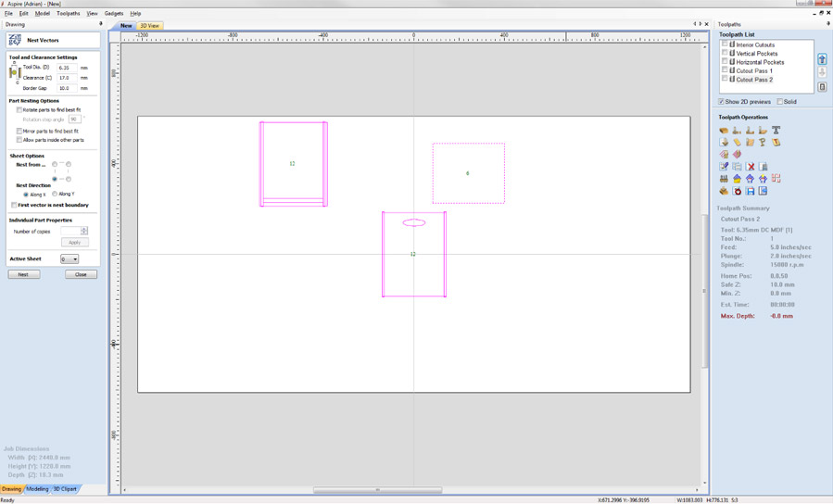Pin the Drawing panel using pushpin icon
This screenshot has width=833, height=504.
pos(101,24)
